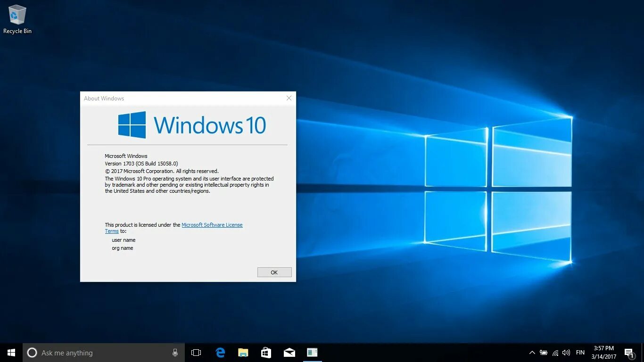Viewport: 644px width, 362px height.
Task: Open the Action Center notifications icon
Action: (x=629, y=353)
